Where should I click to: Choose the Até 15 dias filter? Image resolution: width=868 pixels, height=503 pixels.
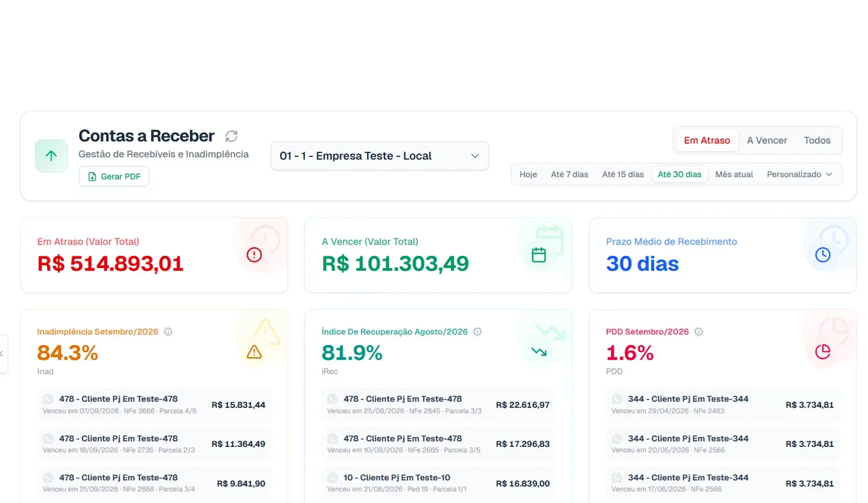(x=623, y=174)
